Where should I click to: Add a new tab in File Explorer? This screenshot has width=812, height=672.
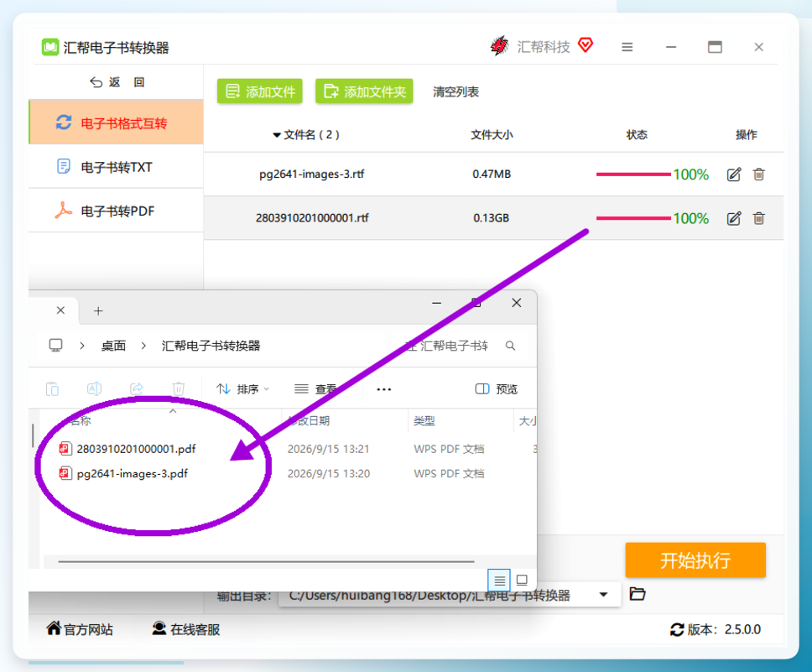[x=98, y=311]
